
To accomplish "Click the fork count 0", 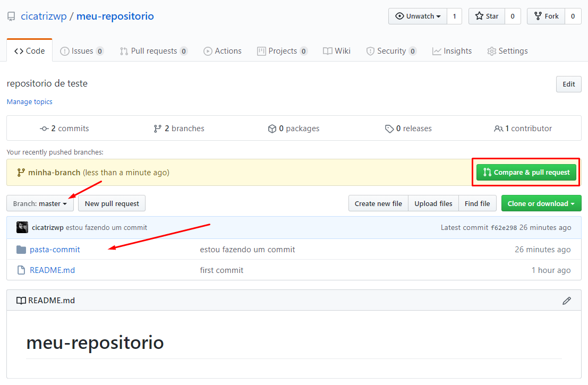I will (573, 16).
